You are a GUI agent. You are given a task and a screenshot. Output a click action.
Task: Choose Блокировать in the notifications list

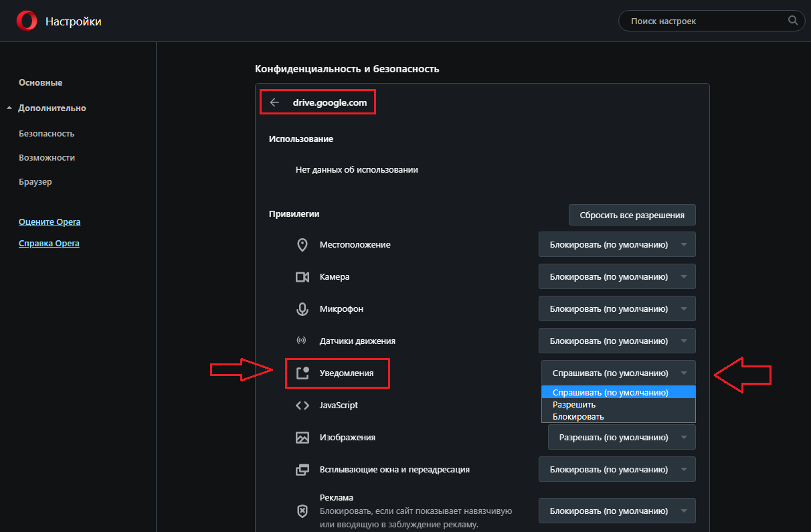[x=618, y=417]
